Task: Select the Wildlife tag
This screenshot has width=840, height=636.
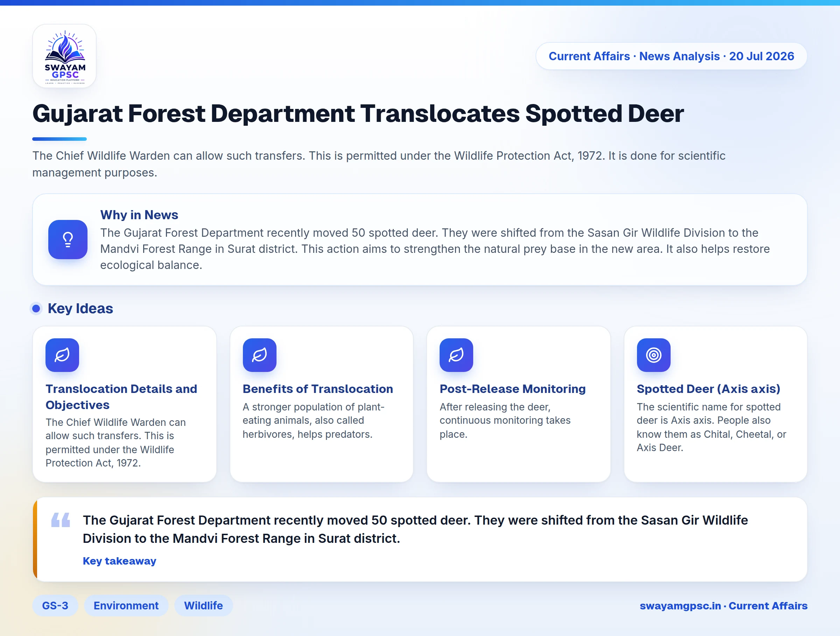Action: tap(204, 605)
